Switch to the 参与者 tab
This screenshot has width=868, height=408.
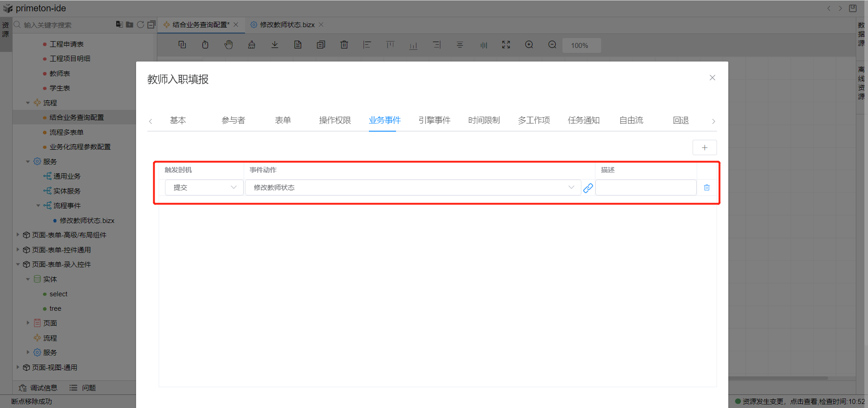pos(233,120)
